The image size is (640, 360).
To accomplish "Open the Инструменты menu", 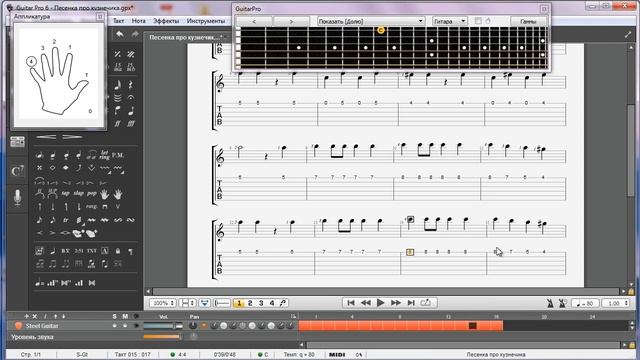I will tap(206, 21).
